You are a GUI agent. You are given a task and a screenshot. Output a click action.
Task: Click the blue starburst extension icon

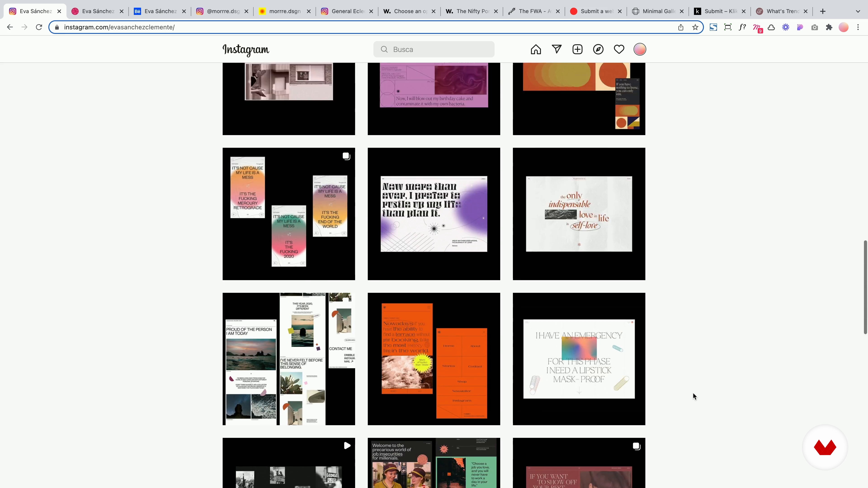pyautogui.click(x=786, y=27)
